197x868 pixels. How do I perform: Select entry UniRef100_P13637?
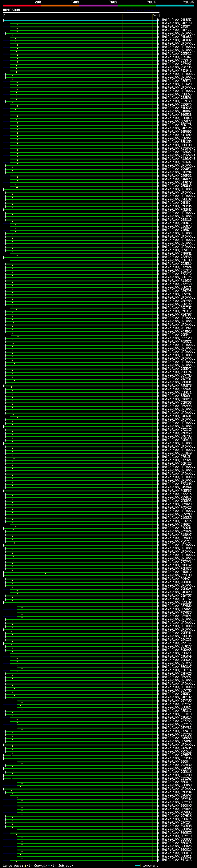click(x=177, y=280)
